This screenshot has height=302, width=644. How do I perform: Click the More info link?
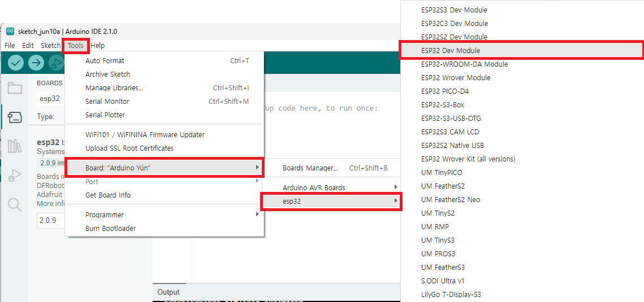coord(51,203)
